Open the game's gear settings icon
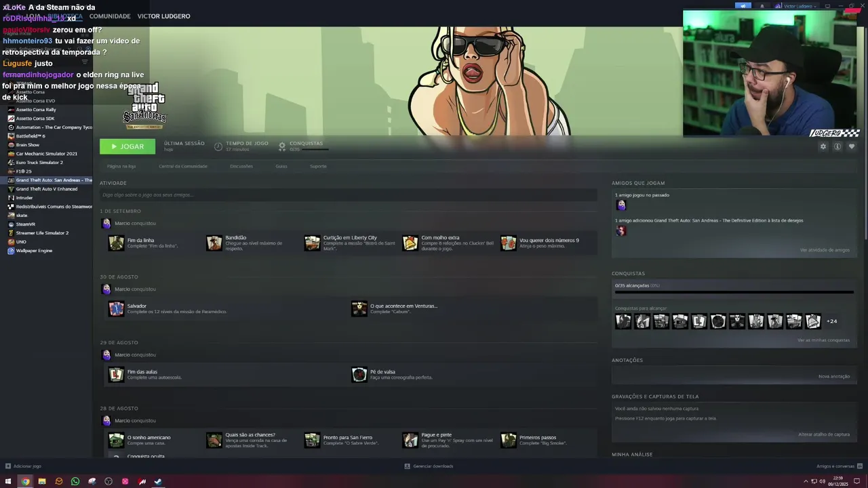The width and height of the screenshot is (868, 488). coord(823,146)
